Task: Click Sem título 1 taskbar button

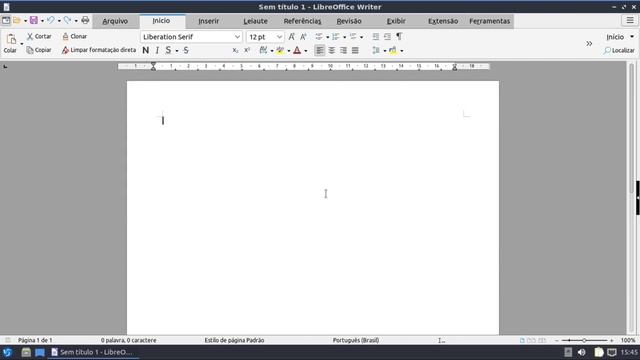Action: tap(94, 352)
